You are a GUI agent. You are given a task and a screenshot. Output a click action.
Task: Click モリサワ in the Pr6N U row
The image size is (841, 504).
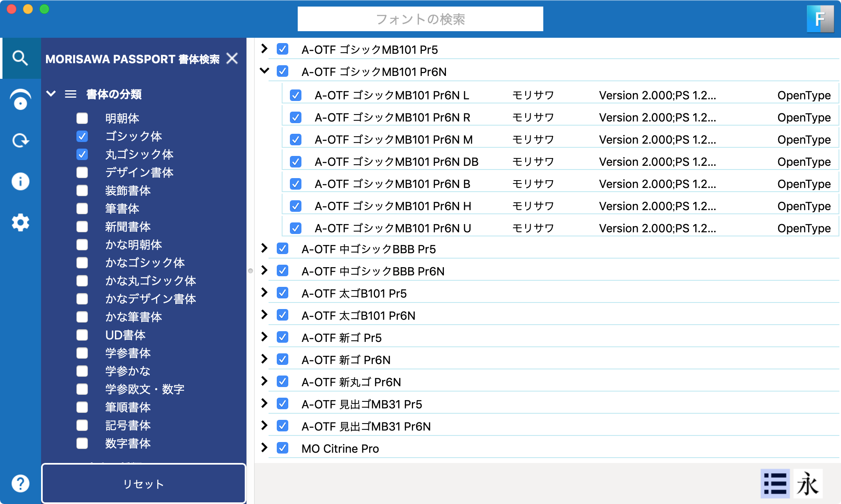533,228
